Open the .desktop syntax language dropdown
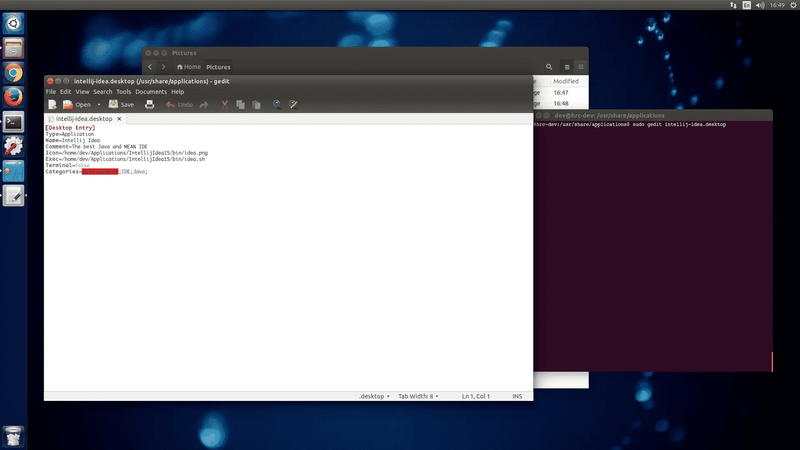This screenshot has height=450, width=800. tap(375, 397)
